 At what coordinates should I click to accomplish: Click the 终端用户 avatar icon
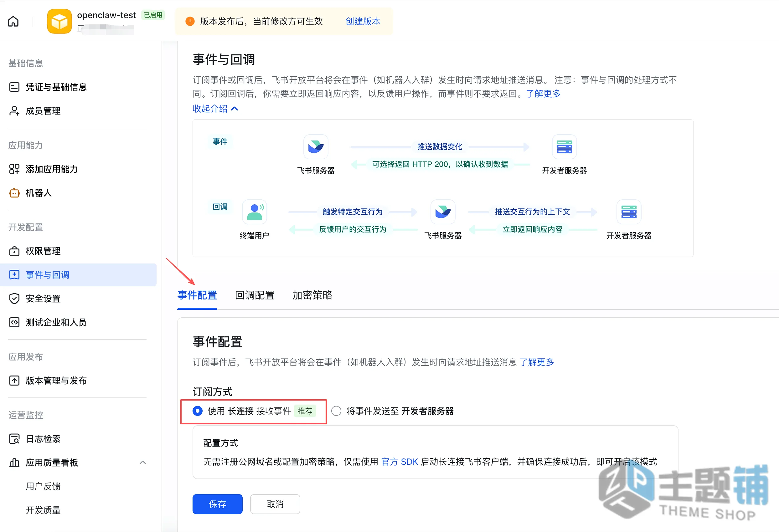click(255, 212)
